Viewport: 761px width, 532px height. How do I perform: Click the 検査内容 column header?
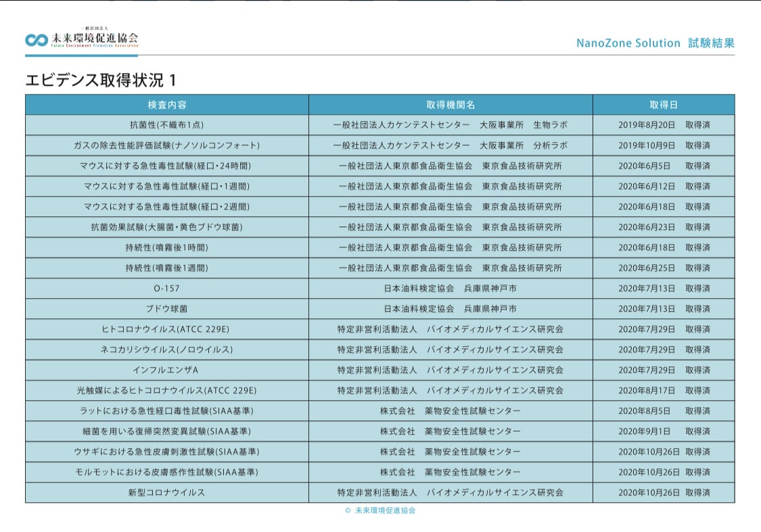(x=167, y=105)
